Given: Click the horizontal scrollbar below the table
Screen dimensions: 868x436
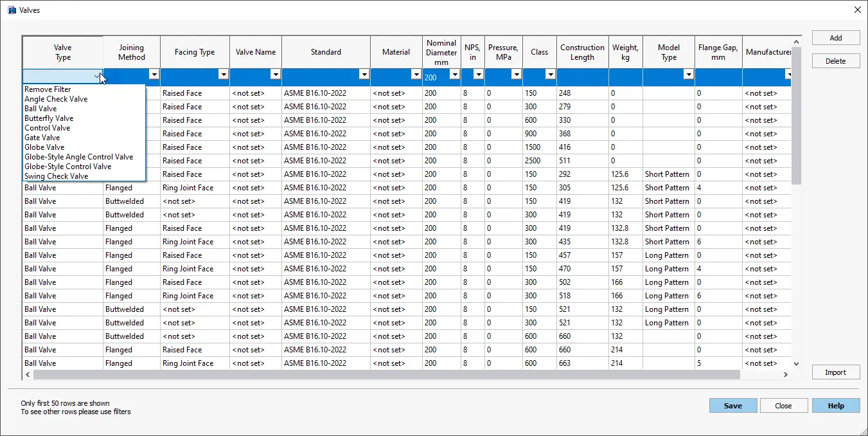Looking at the screenshot, I should pyautogui.click(x=405, y=374).
